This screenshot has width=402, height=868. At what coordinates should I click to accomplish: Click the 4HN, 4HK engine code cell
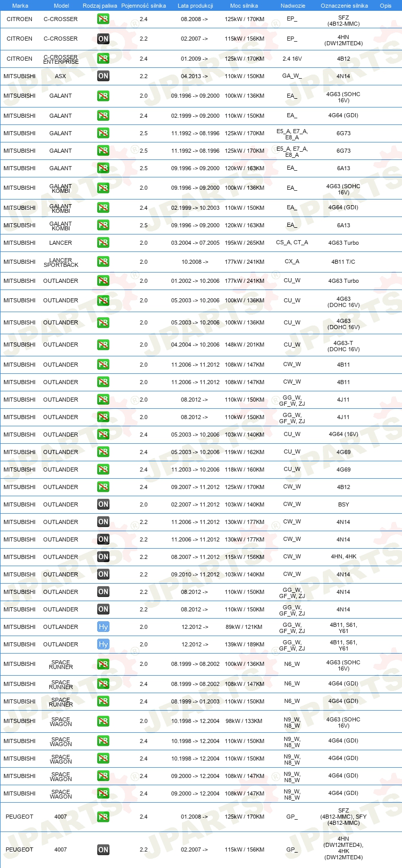(343, 557)
